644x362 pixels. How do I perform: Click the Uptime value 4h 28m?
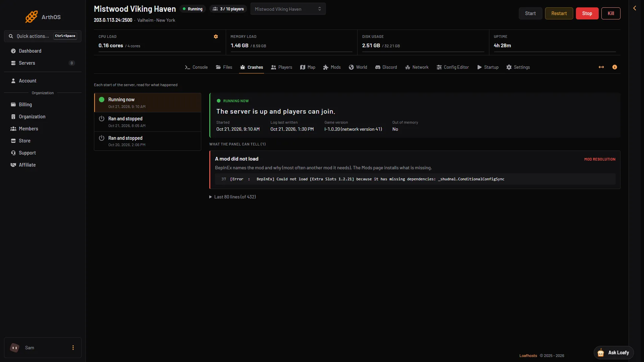coord(502,46)
